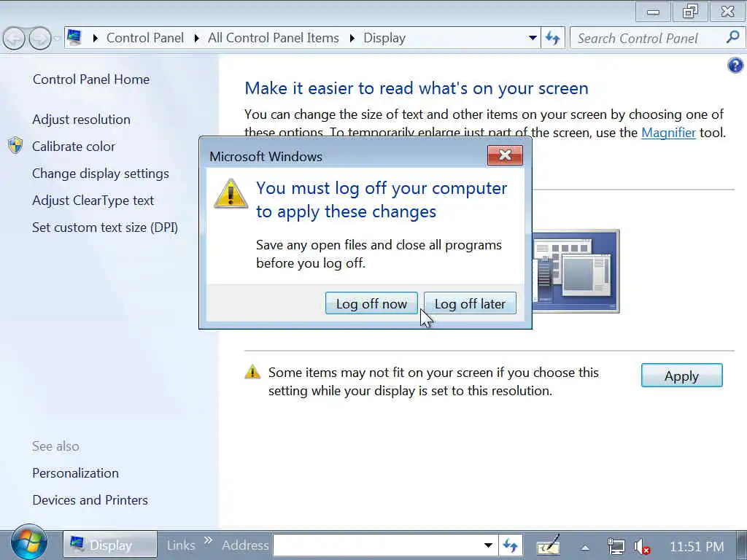The width and height of the screenshot is (747, 560).
Task: Click the 11:51 PM clock
Action: pyautogui.click(x=697, y=546)
